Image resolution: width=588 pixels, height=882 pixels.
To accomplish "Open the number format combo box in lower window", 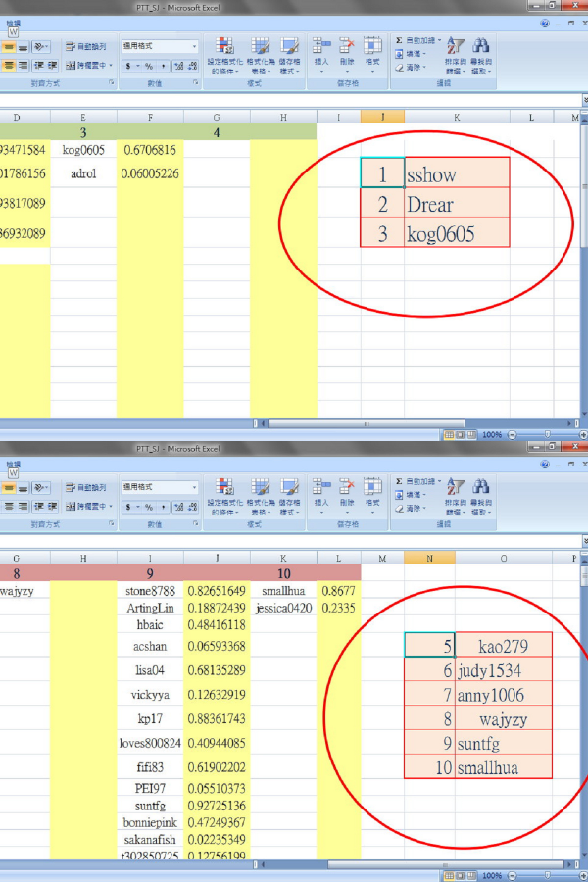I will [x=160, y=487].
